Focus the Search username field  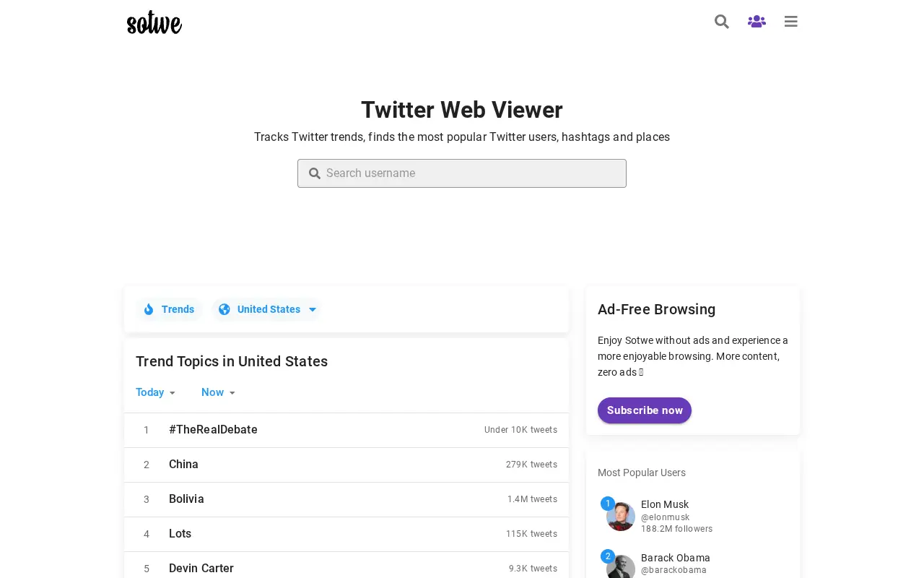tap(462, 173)
